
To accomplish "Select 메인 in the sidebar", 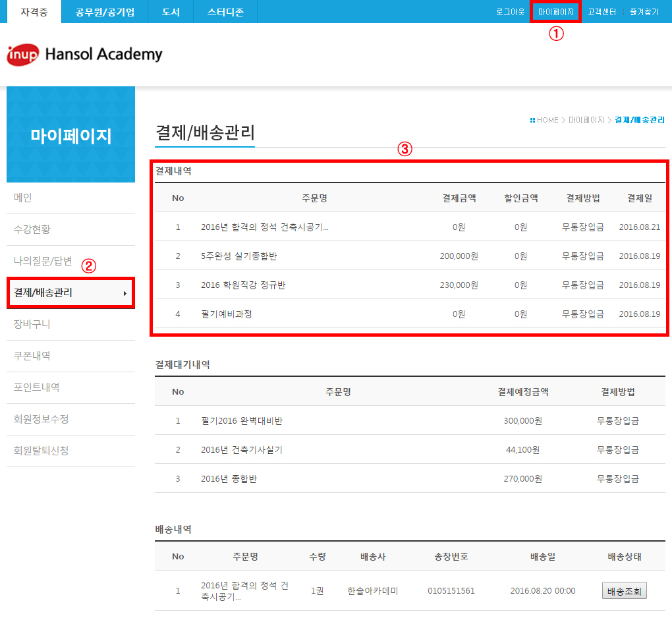I will pyautogui.click(x=70, y=198).
